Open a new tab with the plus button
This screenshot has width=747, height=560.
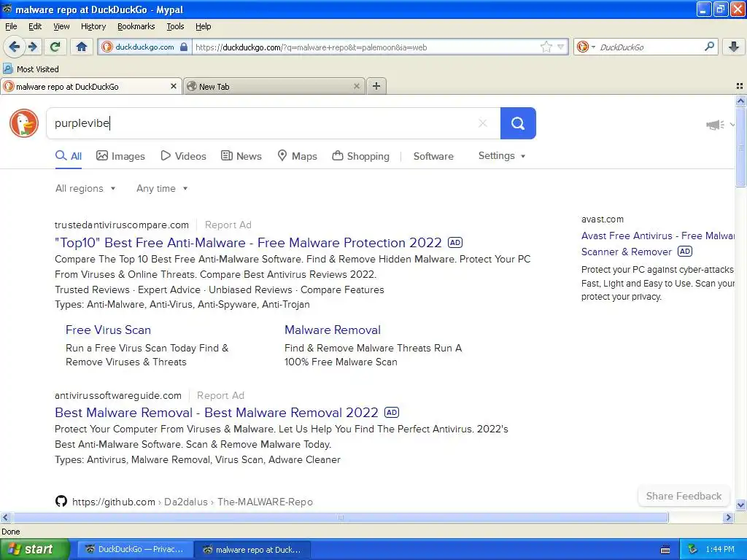[x=376, y=86]
